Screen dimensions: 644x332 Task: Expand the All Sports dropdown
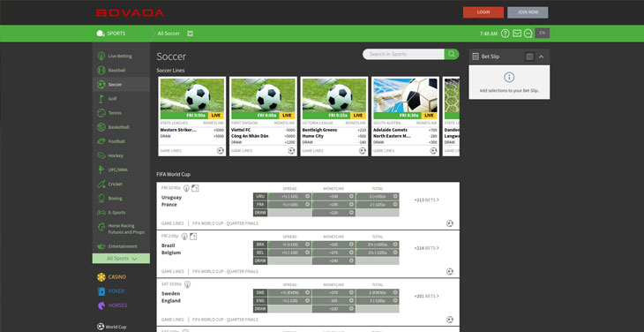click(x=121, y=259)
